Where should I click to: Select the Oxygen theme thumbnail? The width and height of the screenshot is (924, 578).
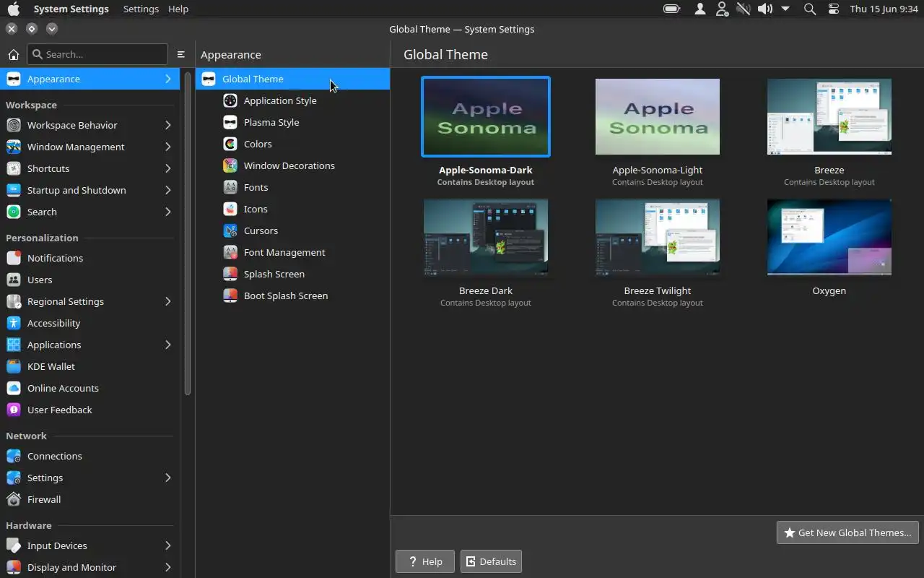click(829, 237)
